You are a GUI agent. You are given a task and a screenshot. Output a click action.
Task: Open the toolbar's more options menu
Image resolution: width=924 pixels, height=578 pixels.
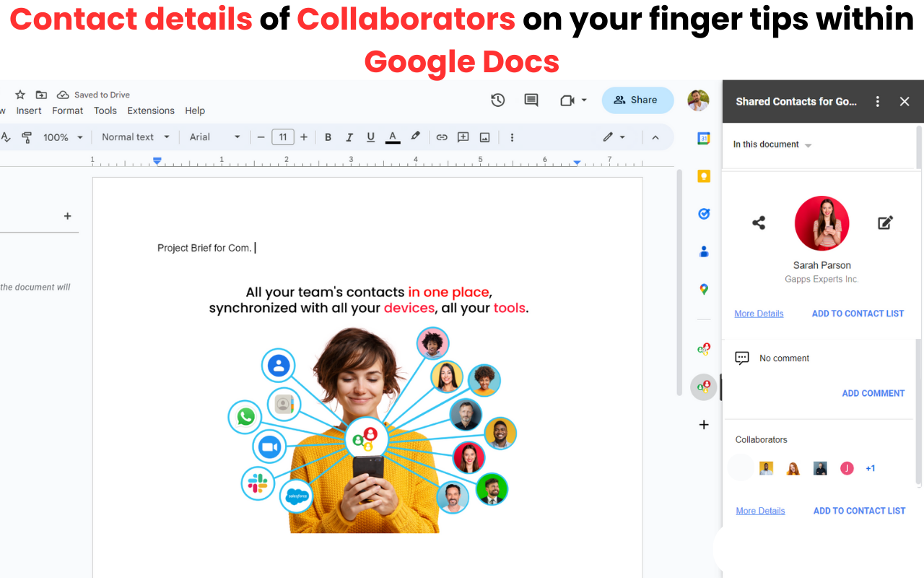(x=512, y=137)
